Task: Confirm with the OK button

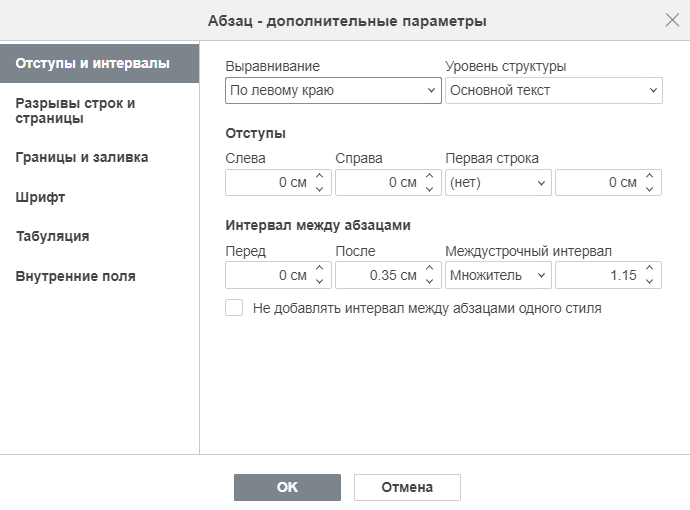Action: (287, 487)
